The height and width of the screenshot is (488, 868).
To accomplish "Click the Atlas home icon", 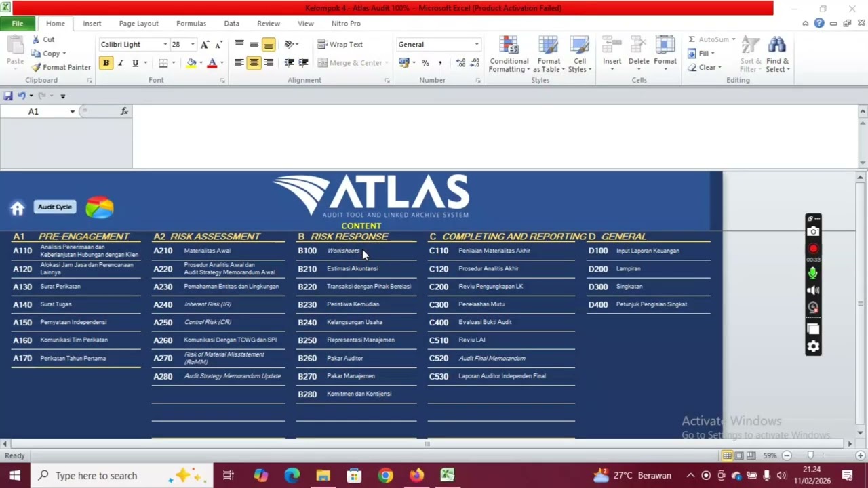I will (x=18, y=208).
